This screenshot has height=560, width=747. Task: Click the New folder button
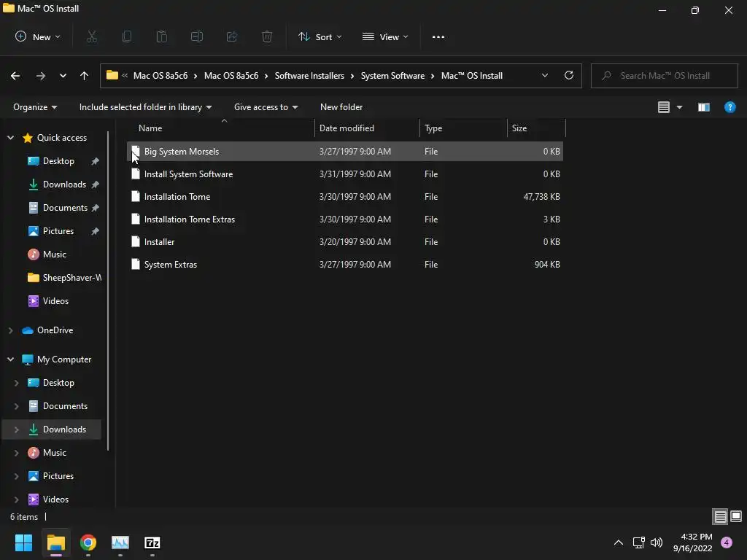(x=341, y=107)
